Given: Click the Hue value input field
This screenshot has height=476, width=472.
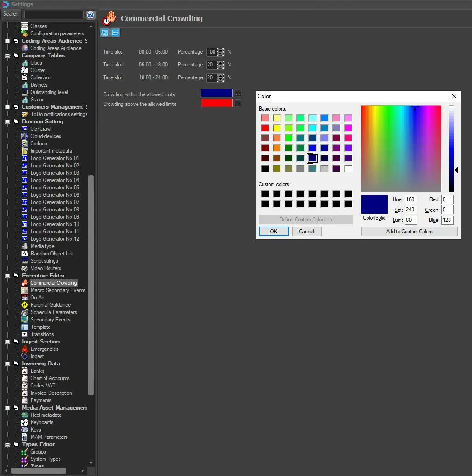Looking at the screenshot, I should 411,199.
